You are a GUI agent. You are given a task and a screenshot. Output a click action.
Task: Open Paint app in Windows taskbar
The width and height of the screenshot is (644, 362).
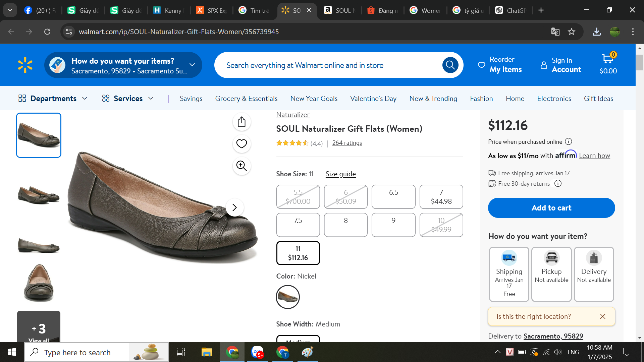(x=307, y=352)
